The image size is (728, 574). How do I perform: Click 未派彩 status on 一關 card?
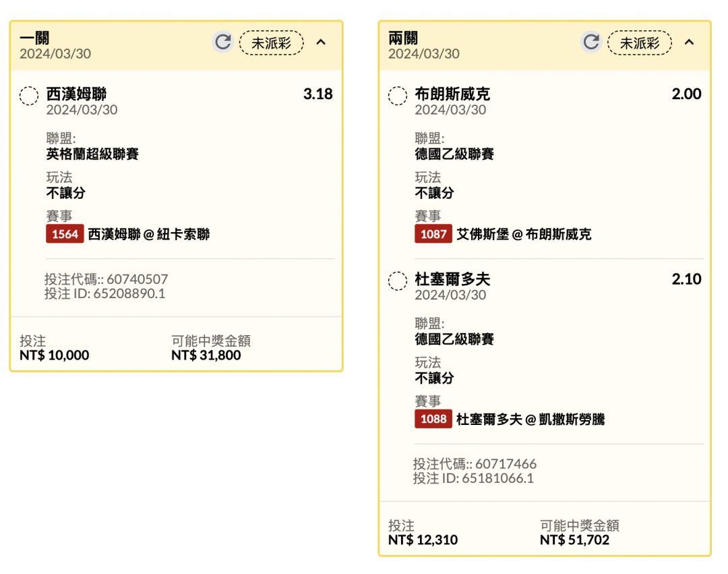[x=271, y=42]
